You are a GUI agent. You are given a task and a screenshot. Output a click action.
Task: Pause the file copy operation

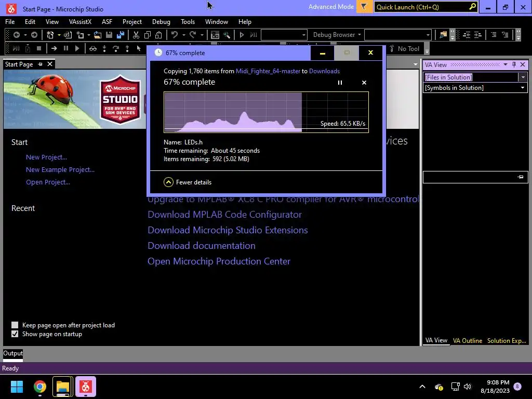340,83
